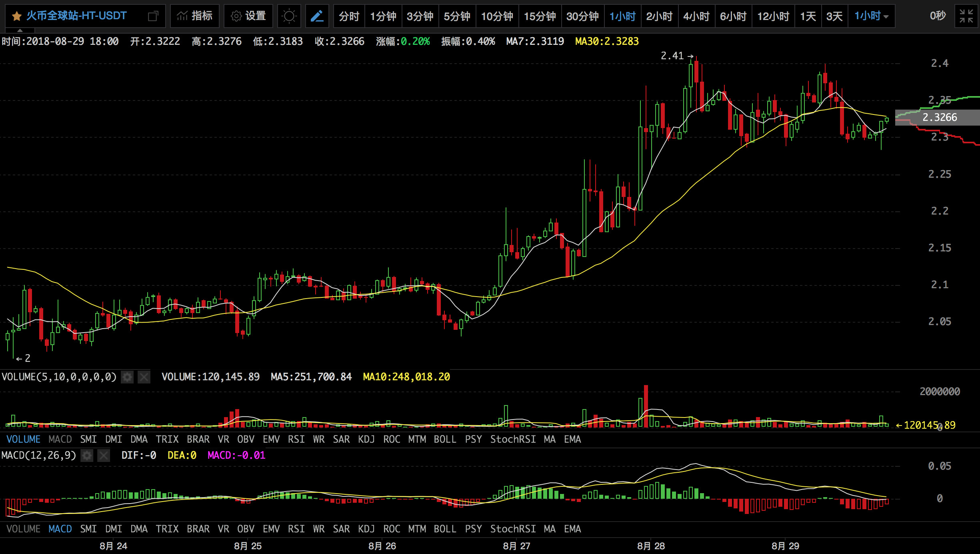980x554 pixels.
Task: Switch second sub-chart to MA
Action: pos(550,529)
